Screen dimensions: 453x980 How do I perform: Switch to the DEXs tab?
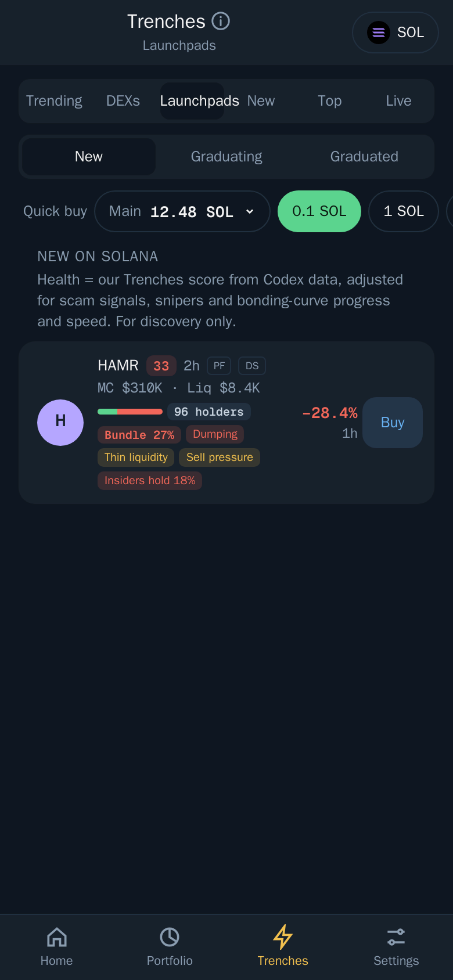(x=123, y=101)
